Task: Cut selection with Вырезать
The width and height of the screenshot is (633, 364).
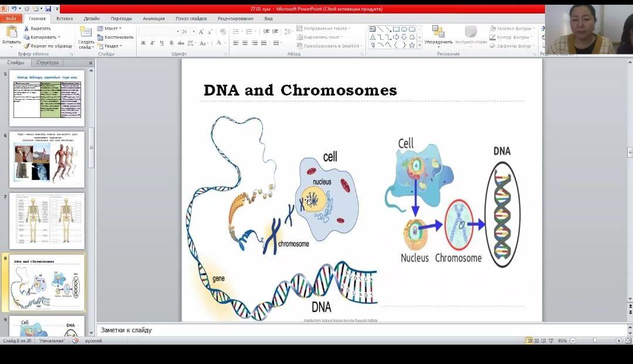Action: click(37, 29)
